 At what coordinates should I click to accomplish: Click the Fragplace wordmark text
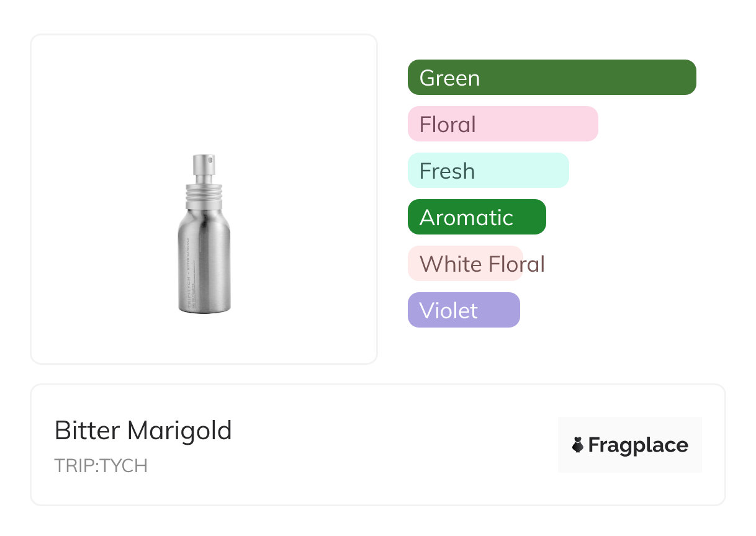638,445
